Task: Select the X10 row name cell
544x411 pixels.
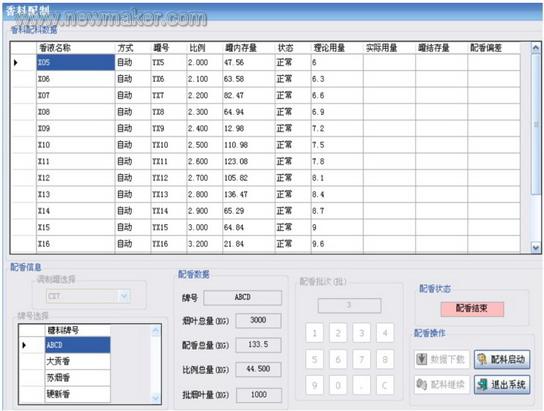Action: click(76, 145)
